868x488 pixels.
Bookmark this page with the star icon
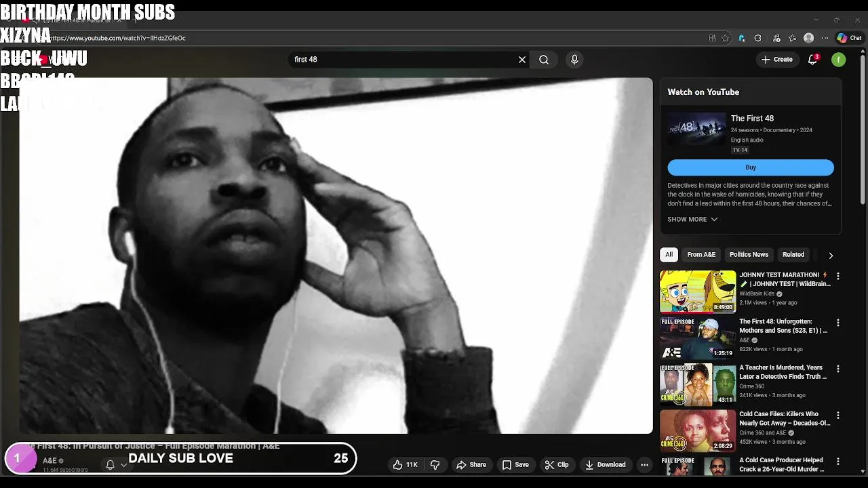tap(726, 38)
